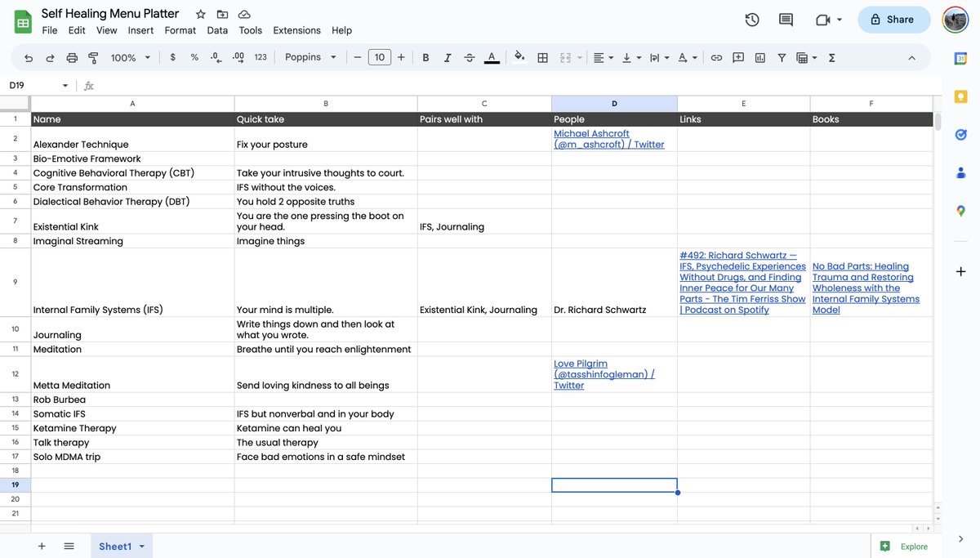
Task: Open Google Maps in side panel
Action: coord(960,210)
